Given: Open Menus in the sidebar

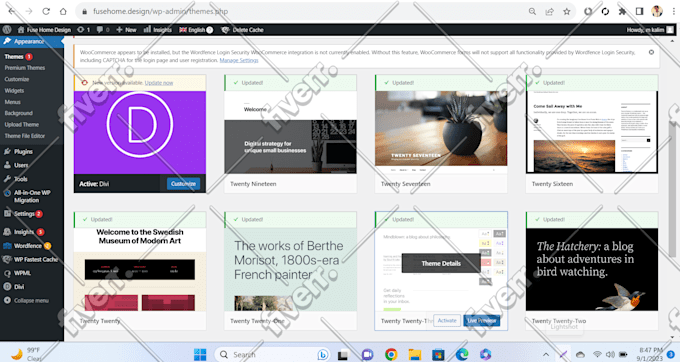Looking at the screenshot, I should [13, 101].
